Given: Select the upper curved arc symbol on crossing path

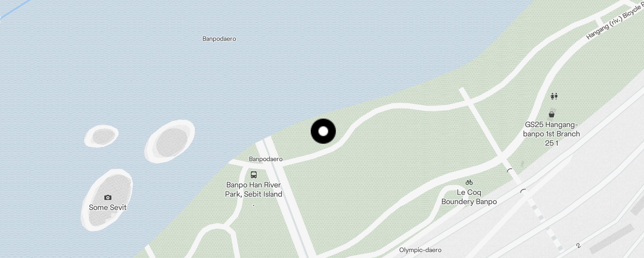Looking at the screenshot, I should 510,171.
